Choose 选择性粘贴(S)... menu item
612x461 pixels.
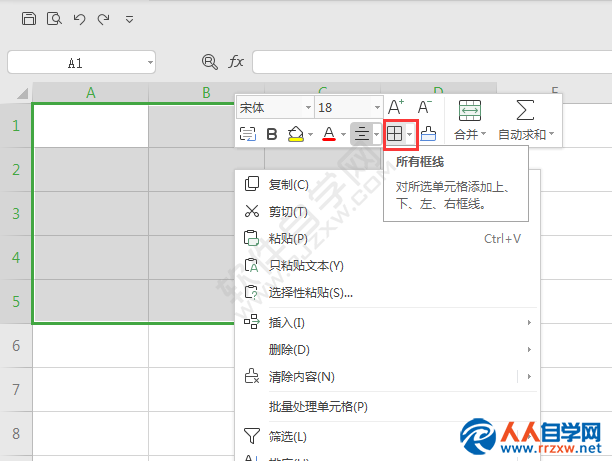click(387, 292)
